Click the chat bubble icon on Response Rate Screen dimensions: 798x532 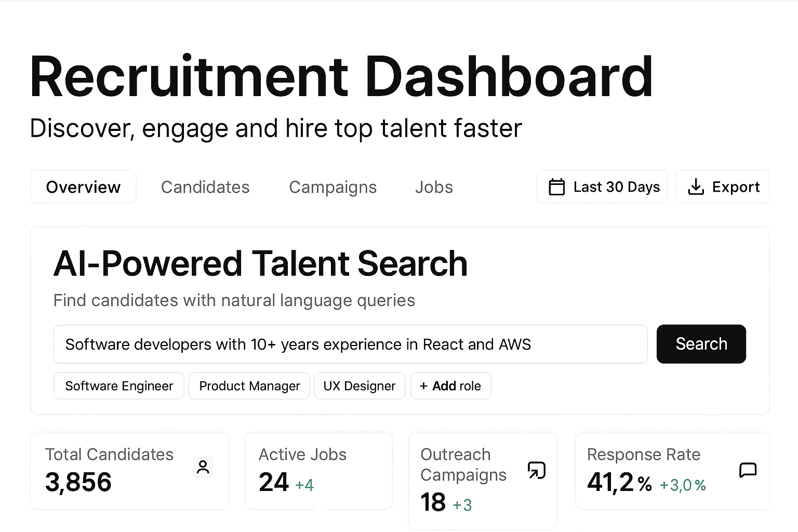[x=748, y=470]
